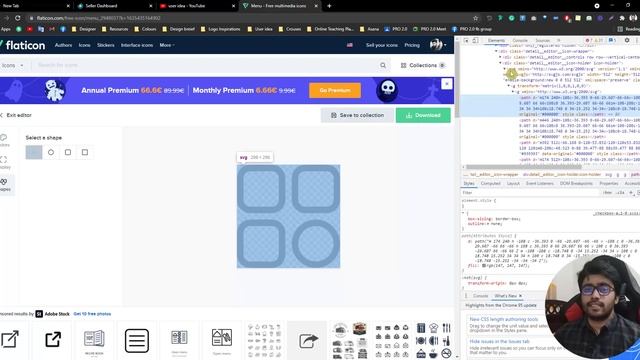640x360 pixels.
Task: Switch to DevTools Console tab
Action: [x=520, y=40]
